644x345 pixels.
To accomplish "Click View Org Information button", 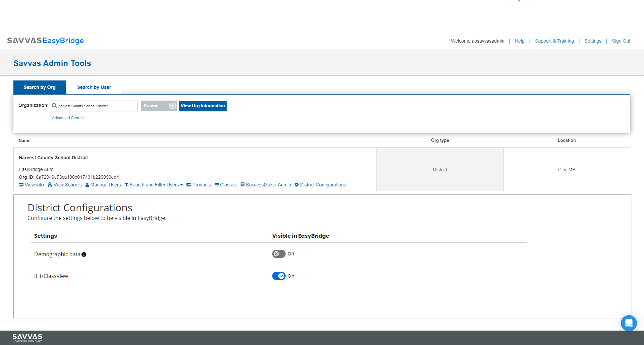I will pyautogui.click(x=203, y=106).
